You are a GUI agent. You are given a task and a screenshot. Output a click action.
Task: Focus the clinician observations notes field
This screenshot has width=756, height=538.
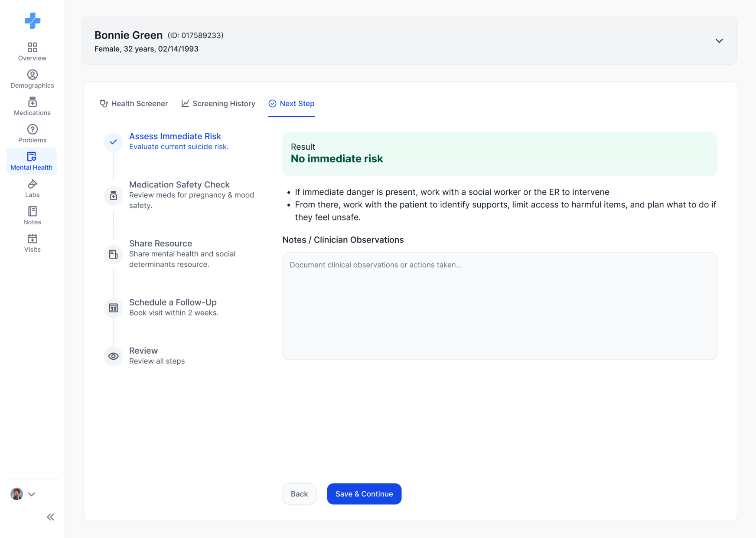point(499,306)
